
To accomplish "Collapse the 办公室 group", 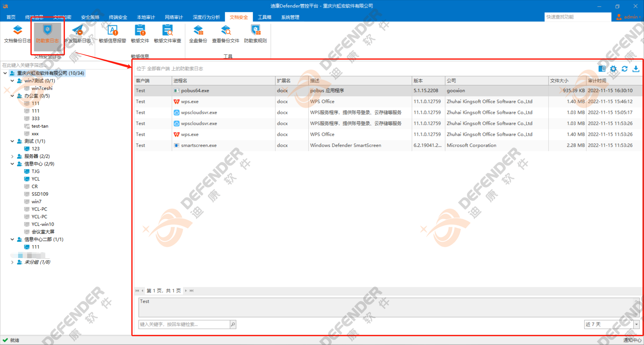I will coord(12,96).
